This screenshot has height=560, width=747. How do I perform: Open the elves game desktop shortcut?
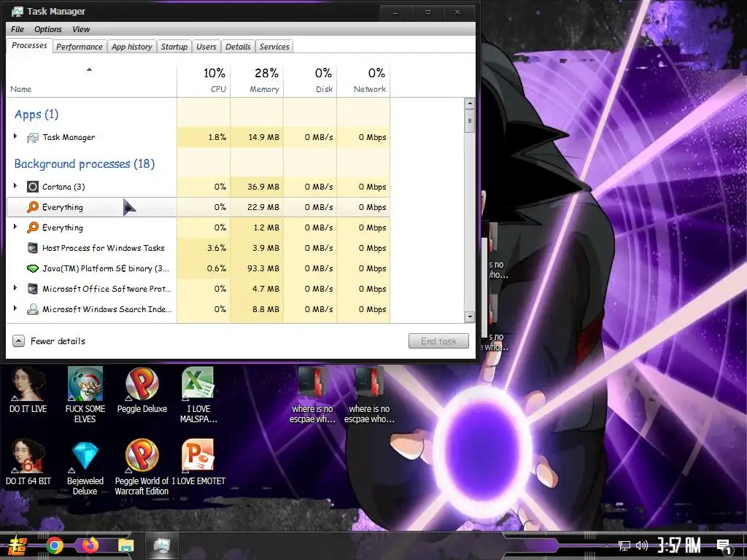tap(85, 394)
